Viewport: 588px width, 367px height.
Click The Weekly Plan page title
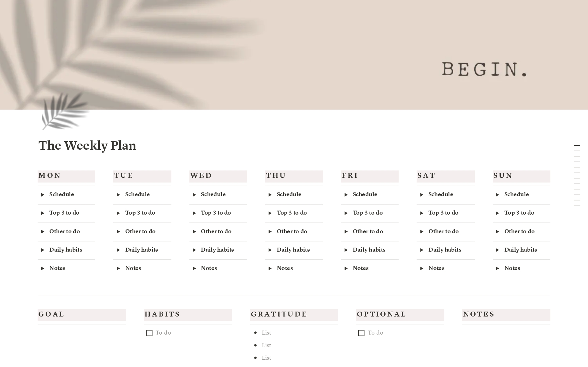[x=87, y=145]
